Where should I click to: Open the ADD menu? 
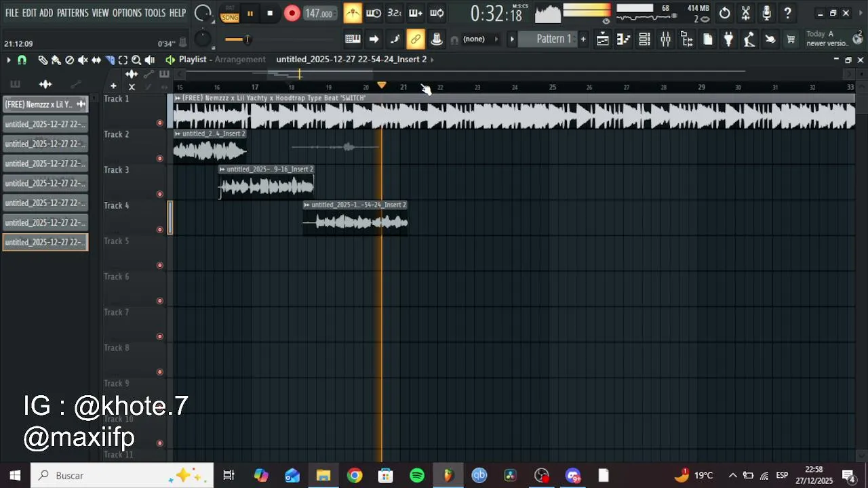[x=46, y=13]
